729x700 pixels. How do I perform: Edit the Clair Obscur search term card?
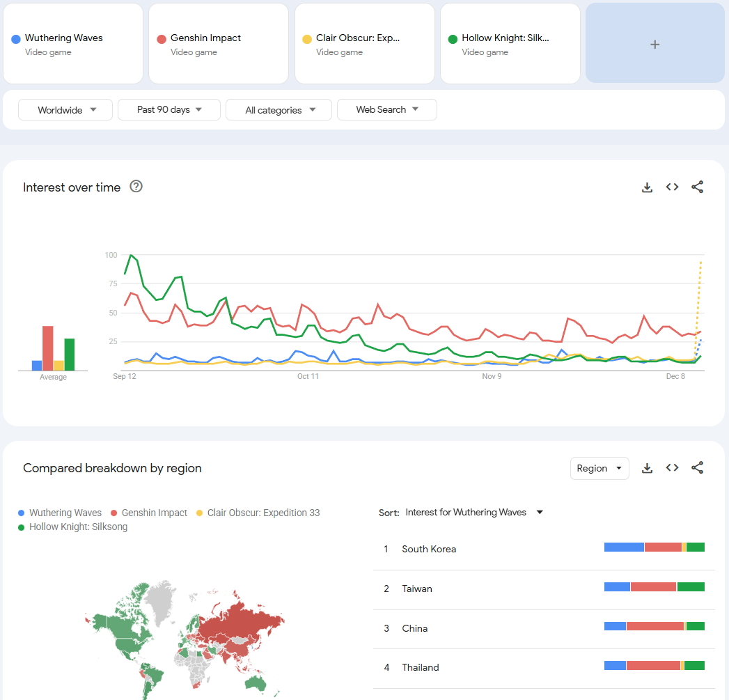[365, 44]
